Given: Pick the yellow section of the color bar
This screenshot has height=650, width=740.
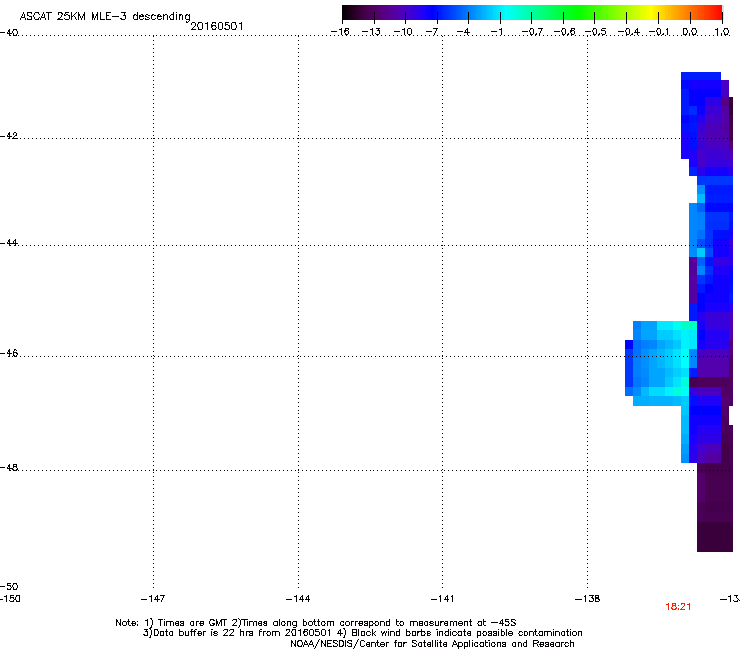Looking at the screenshot, I should 649,12.
